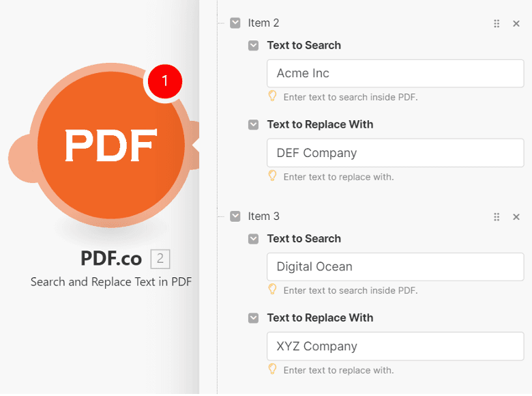The width and height of the screenshot is (532, 396).
Task: Collapse Item 2's Text to Search field
Action: click(x=254, y=46)
